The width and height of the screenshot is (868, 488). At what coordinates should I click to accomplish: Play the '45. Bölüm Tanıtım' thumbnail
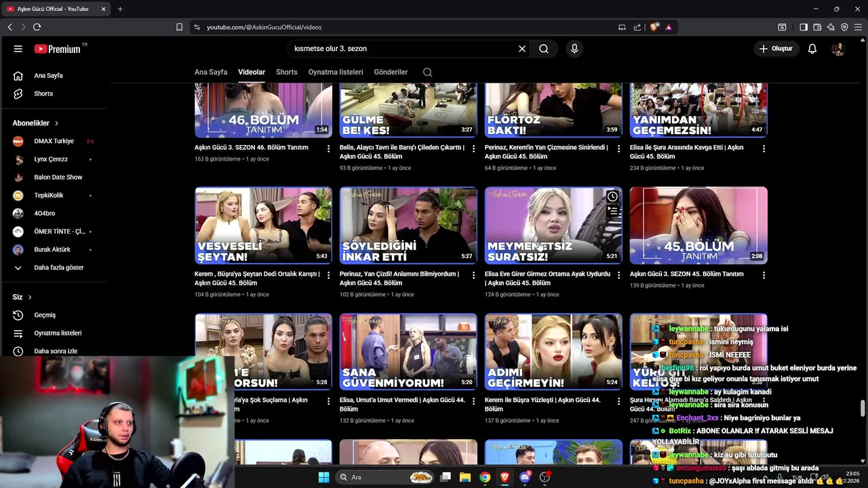point(698,225)
